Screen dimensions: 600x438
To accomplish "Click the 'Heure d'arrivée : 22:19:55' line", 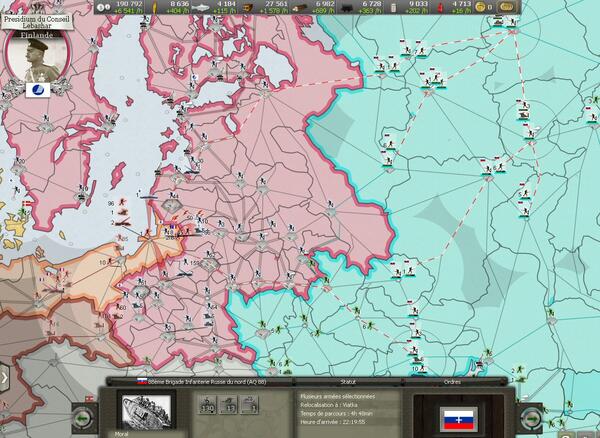I will pos(333,422).
